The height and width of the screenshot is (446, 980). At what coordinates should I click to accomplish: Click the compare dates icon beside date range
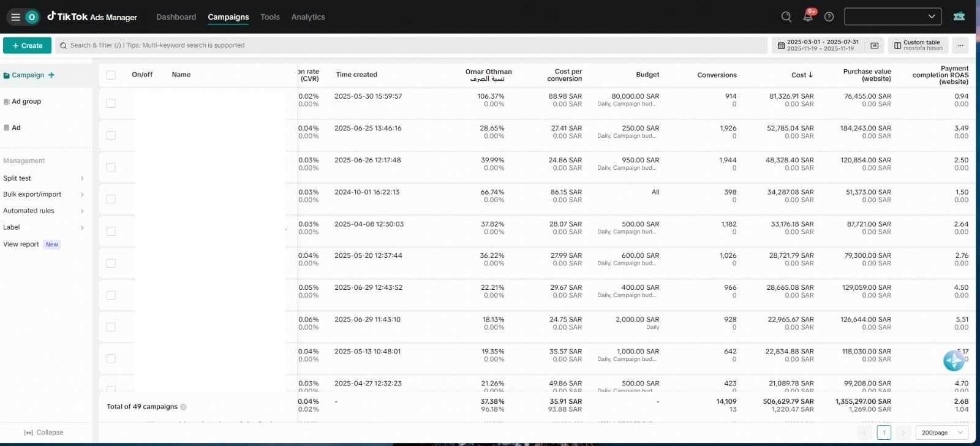point(875,45)
